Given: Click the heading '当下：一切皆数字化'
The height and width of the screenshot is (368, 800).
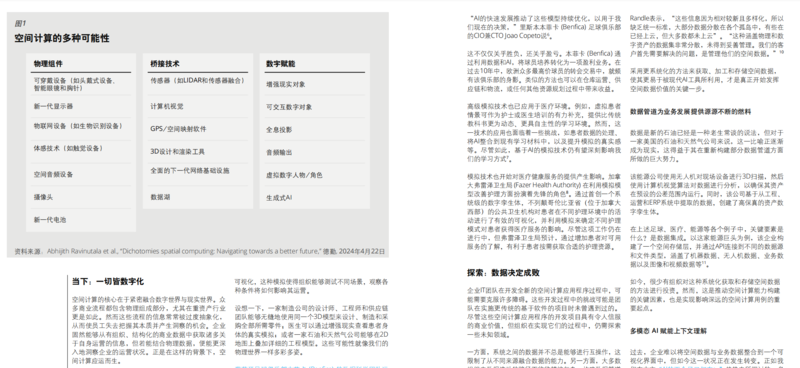Looking at the screenshot, I should pos(108,281).
